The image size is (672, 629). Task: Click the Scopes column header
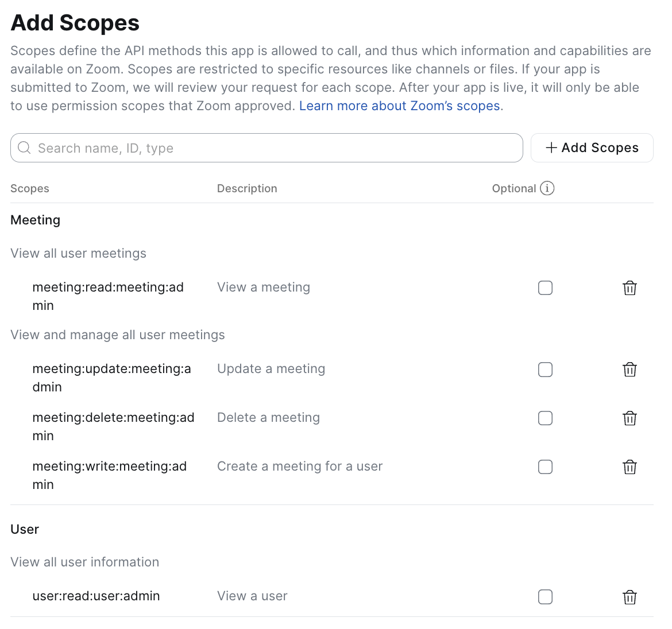30,189
